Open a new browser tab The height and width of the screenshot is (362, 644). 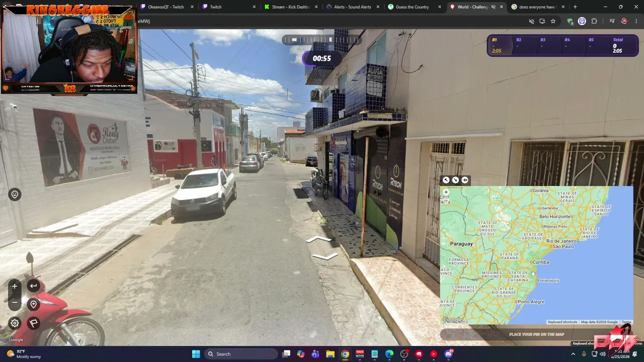pyautogui.click(x=575, y=7)
